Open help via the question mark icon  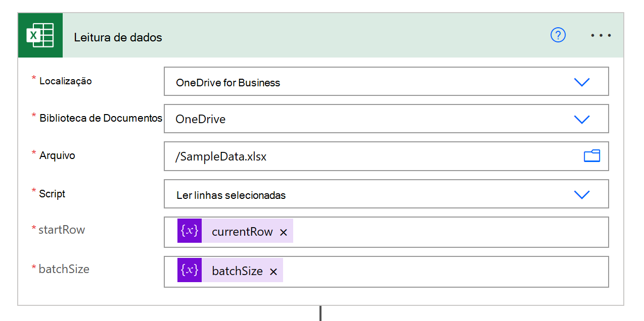point(558,35)
